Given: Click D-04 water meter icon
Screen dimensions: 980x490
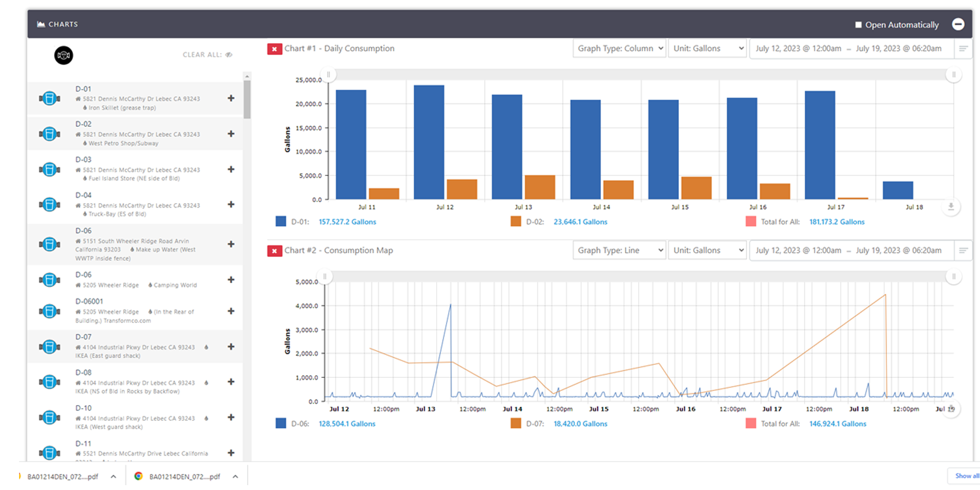Looking at the screenshot, I should (50, 205).
